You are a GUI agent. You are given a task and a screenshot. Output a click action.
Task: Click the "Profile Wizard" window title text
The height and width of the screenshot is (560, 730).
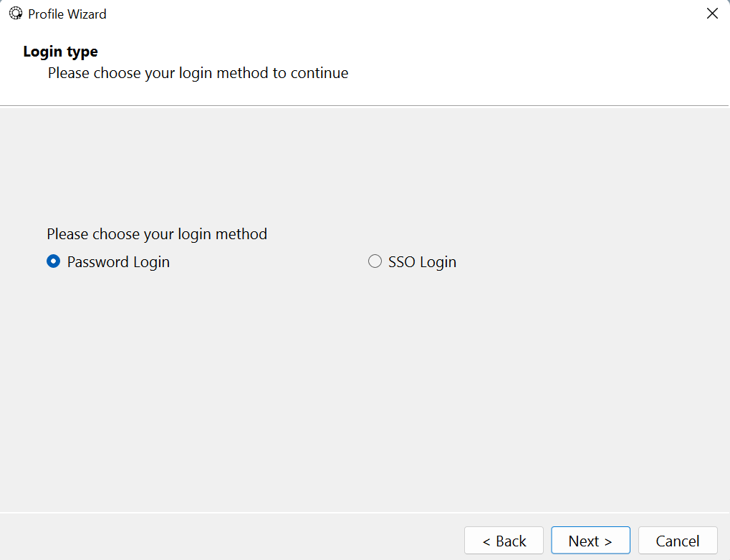tap(67, 14)
